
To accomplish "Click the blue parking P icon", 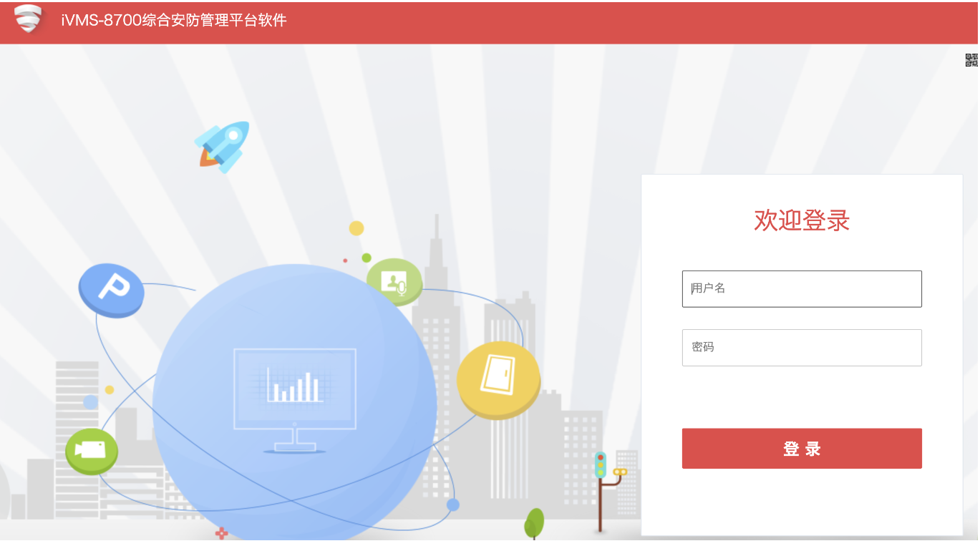I will pyautogui.click(x=111, y=290).
